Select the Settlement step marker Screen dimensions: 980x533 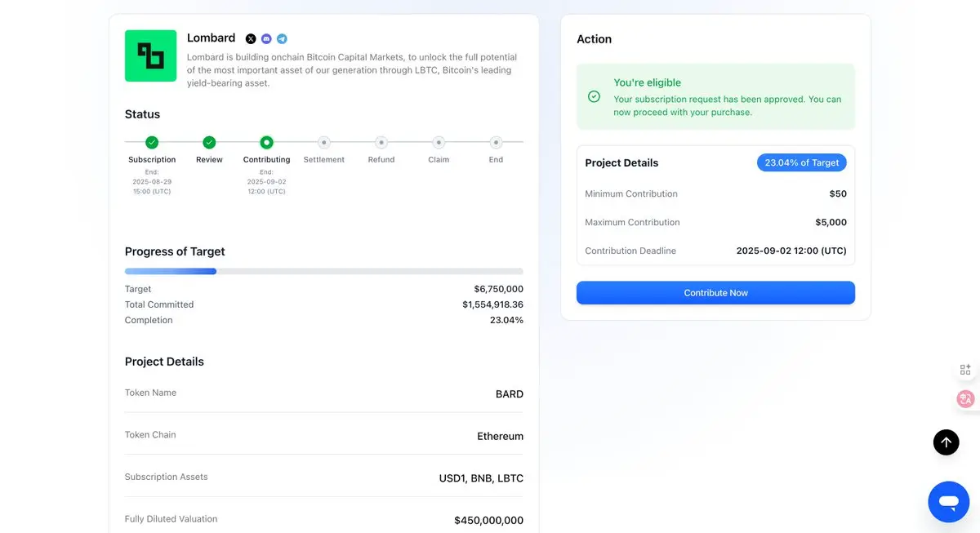point(324,142)
